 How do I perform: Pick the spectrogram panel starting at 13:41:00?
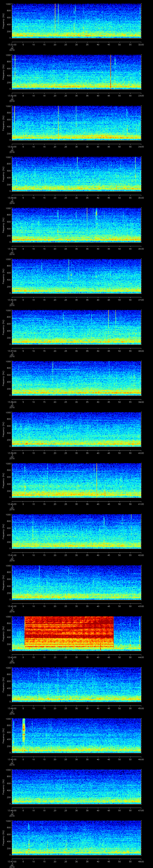pos(76,531)
